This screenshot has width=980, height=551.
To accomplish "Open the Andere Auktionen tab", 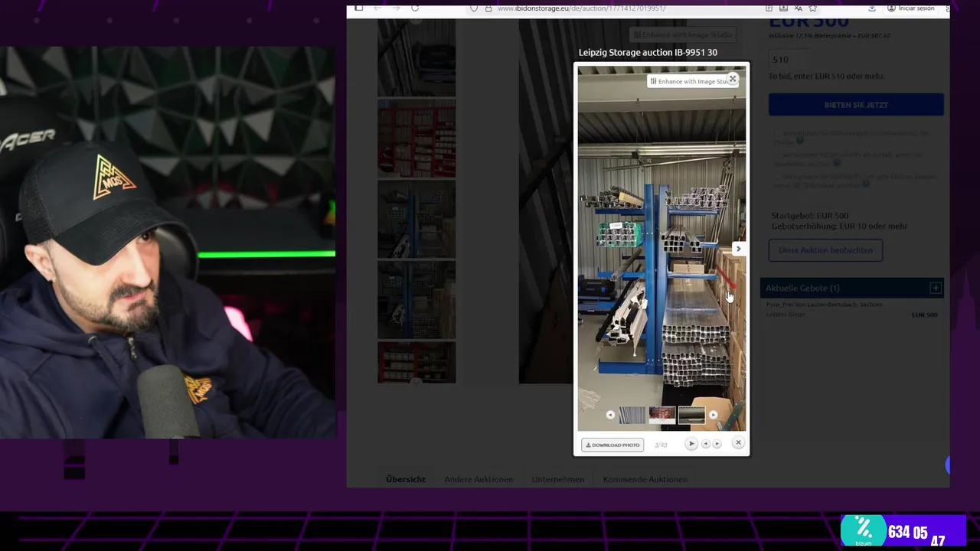I will click(x=479, y=479).
